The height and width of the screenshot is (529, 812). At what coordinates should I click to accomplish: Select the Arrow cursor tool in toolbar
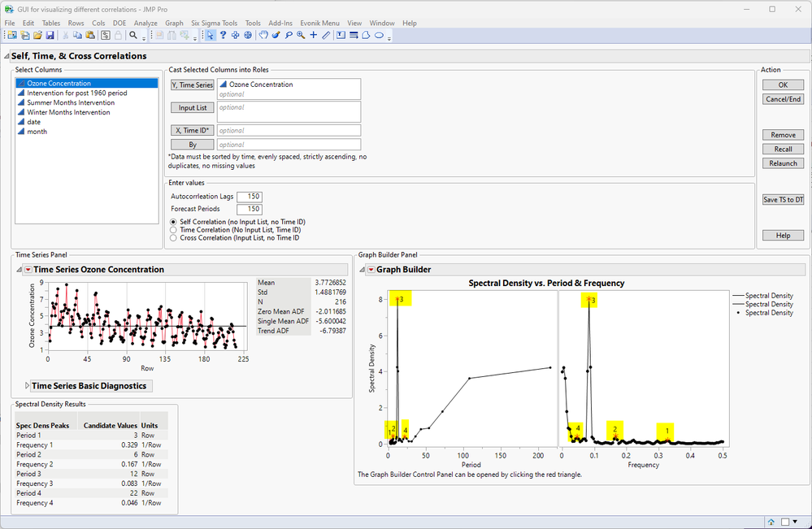coord(211,35)
